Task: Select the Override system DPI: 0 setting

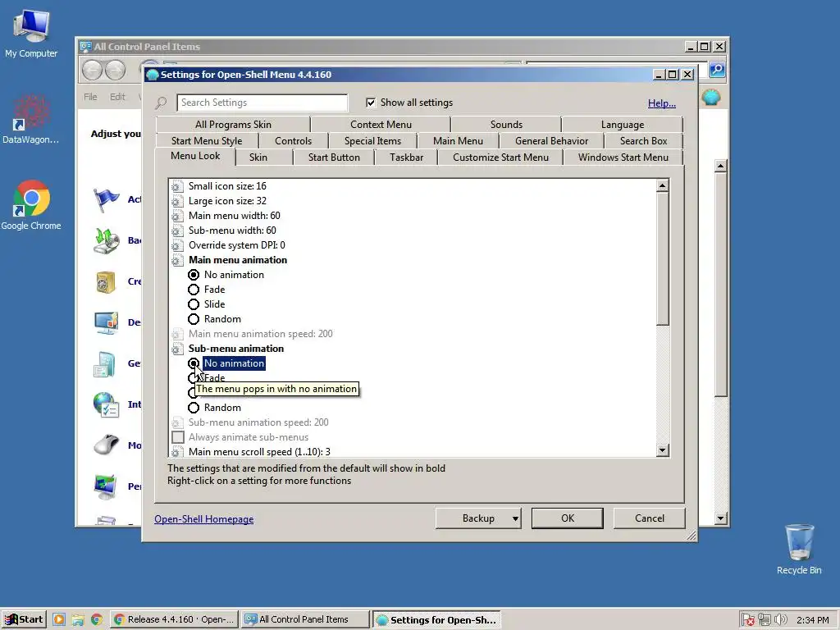Action: point(237,244)
